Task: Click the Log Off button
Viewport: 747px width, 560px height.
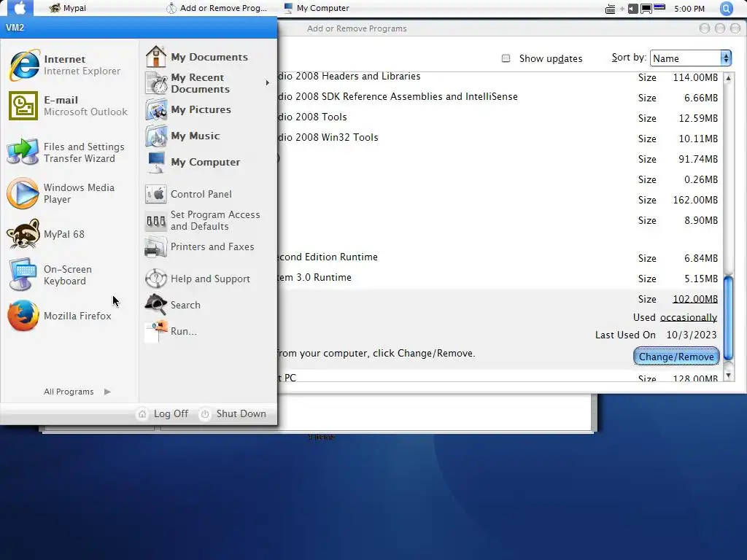Action: (x=163, y=413)
